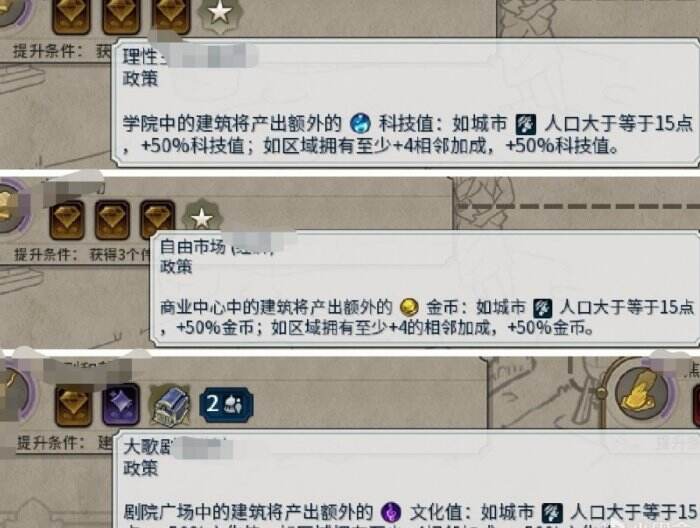Image resolution: width=700 pixels, height=528 pixels.
Task: Select the leftmost gold diamond slot above 自由市场 tooltip
Action: pyautogui.click(x=67, y=219)
